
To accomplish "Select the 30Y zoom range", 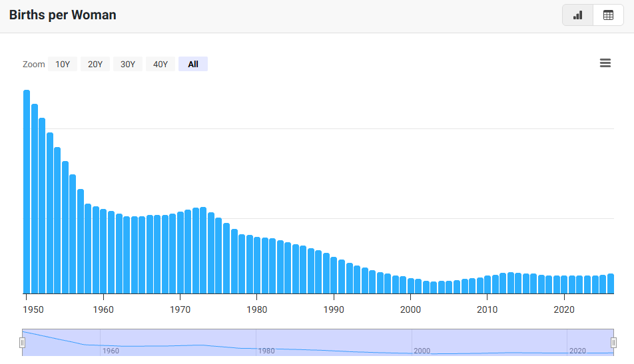I will [128, 65].
